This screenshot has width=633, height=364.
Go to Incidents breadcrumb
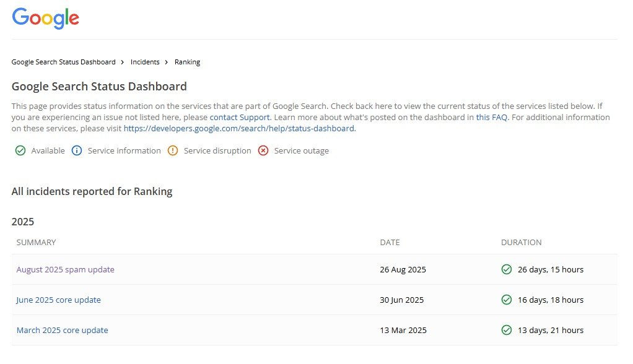pos(145,62)
